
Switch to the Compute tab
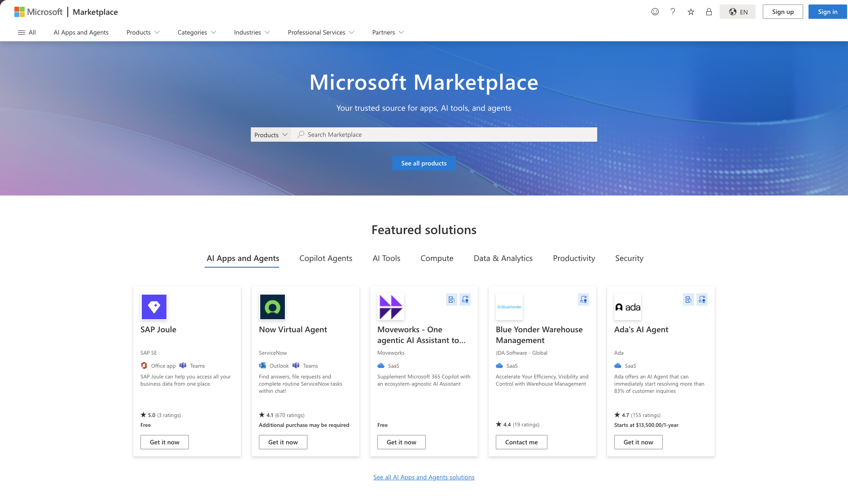(437, 258)
